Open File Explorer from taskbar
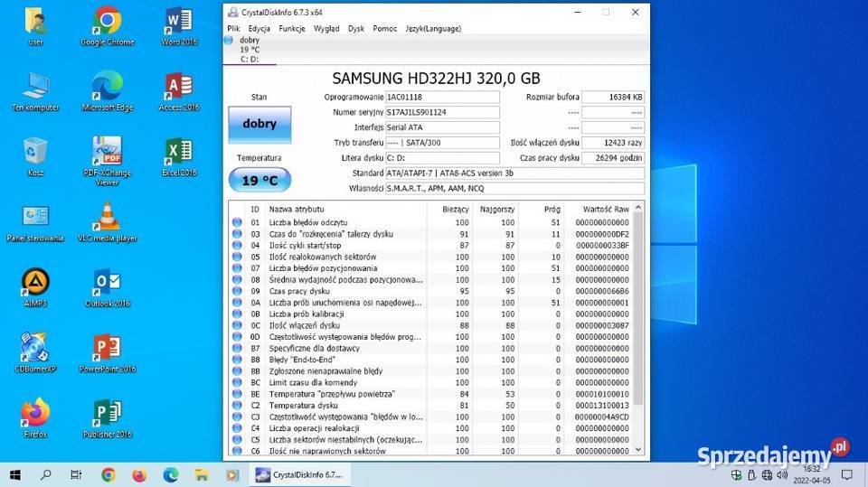The width and height of the screenshot is (868, 487). coord(202,475)
